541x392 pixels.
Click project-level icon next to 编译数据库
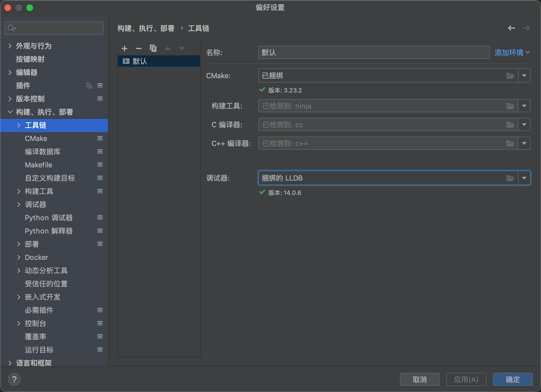click(x=100, y=152)
